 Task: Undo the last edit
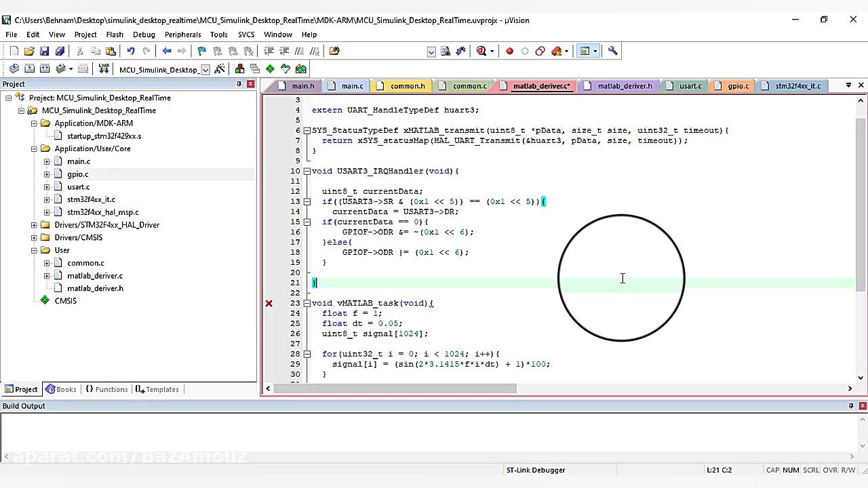pyautogui.click(x=130, y=51)
